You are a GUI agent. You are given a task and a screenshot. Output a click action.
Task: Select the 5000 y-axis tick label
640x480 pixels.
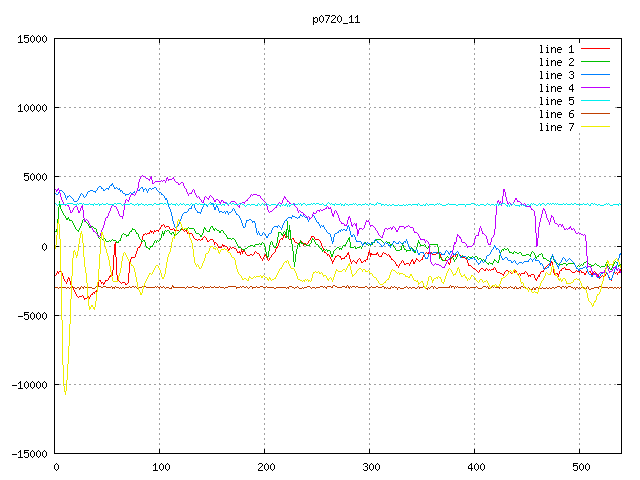[34, 177]
